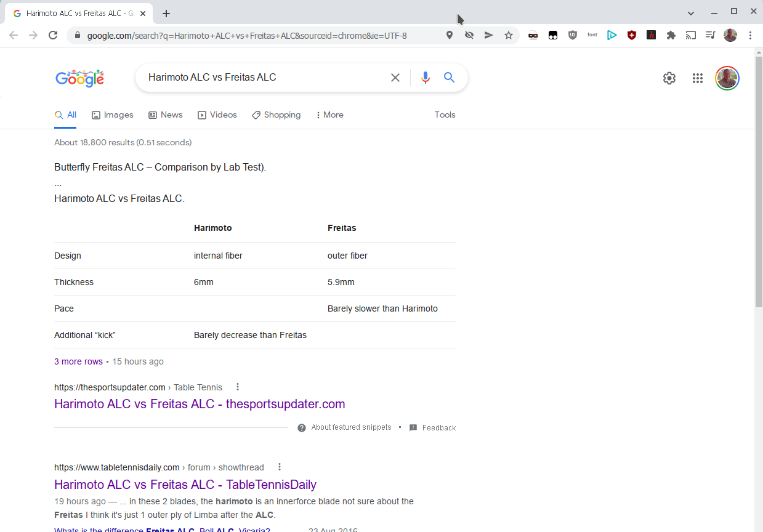Expand the More search filters

[329, 115]
